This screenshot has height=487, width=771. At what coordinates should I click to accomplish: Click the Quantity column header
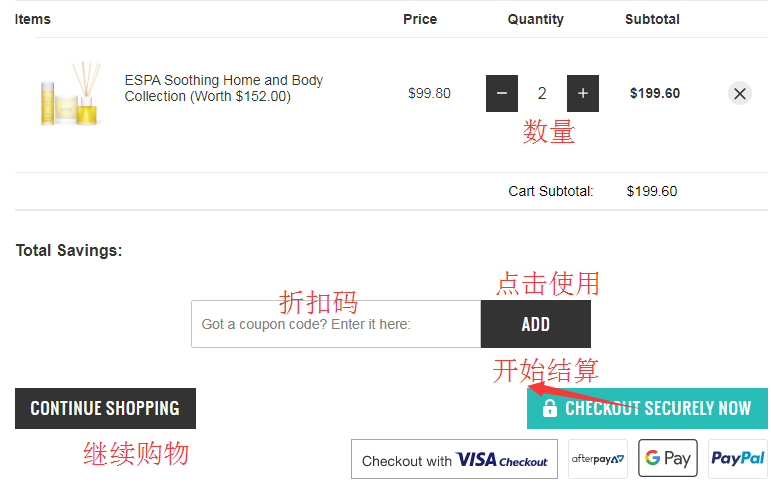[535, 19]
